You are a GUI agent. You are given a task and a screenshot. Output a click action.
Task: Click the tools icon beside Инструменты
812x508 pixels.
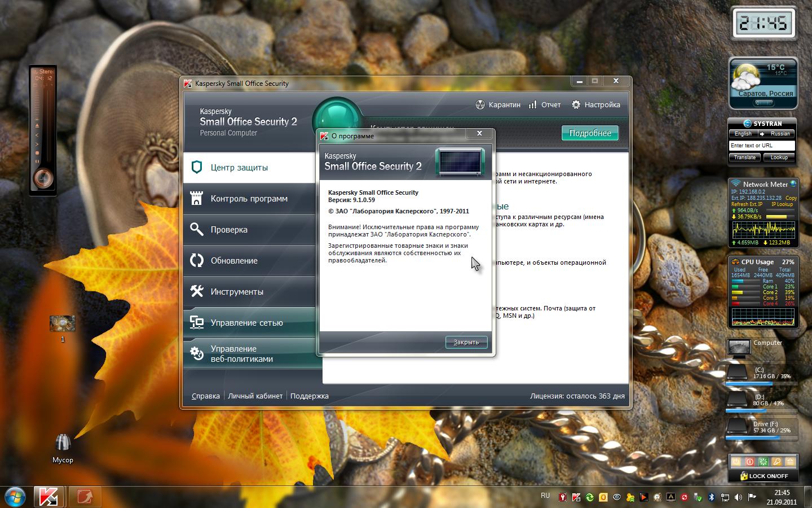coord(197,291)
